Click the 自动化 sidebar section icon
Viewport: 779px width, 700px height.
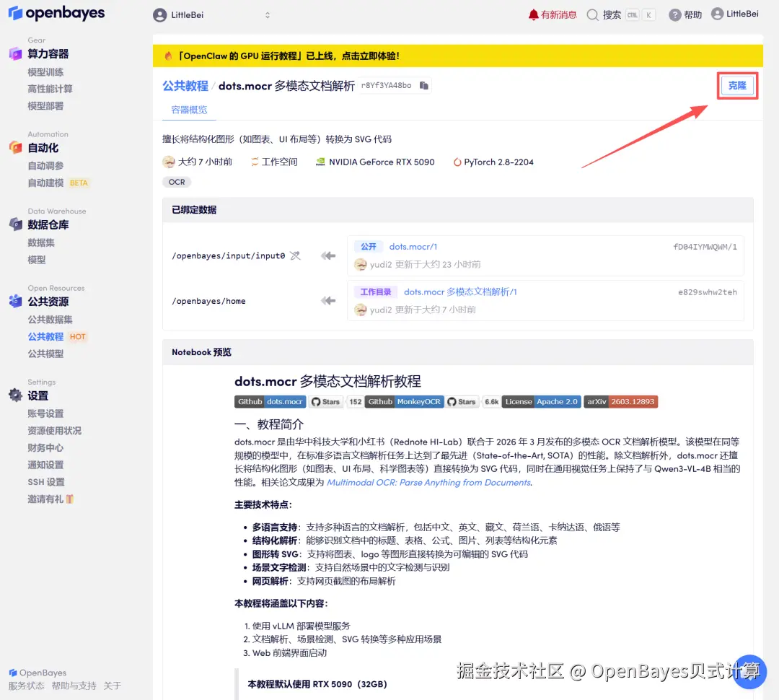pyautogui.click(x=15, y=148)
